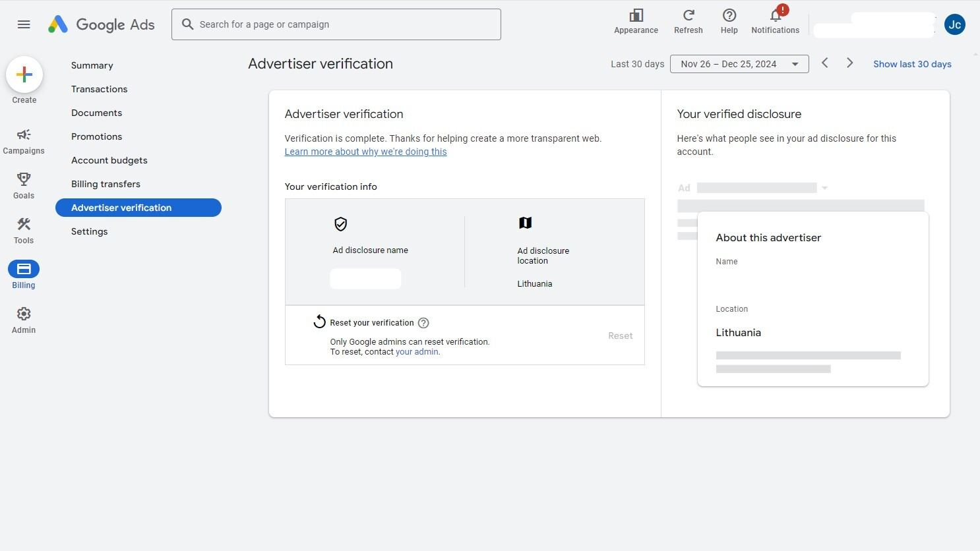This screenshot has height=551, width=980.
Task: Open the Tools section
Action: [24, 230]
